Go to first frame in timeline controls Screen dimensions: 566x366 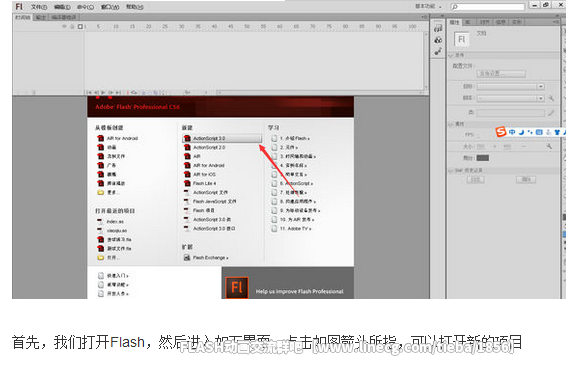point(90,93)
